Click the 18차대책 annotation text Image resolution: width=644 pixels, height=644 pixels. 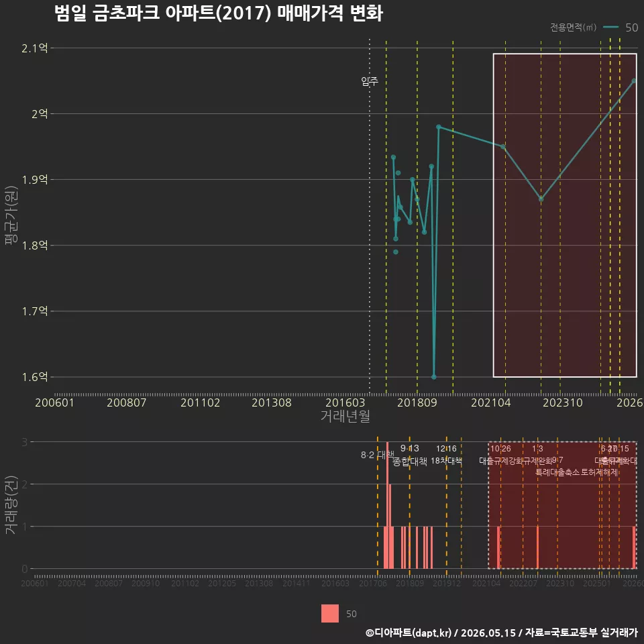pos(447,461)
